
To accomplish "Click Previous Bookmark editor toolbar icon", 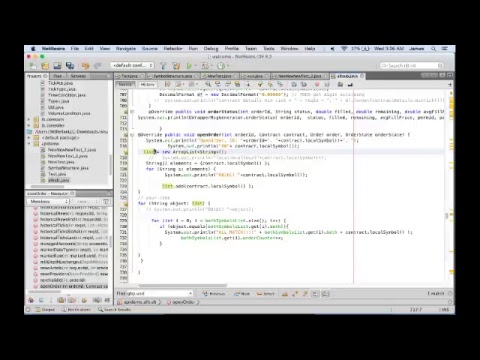I will click(260, 85).
